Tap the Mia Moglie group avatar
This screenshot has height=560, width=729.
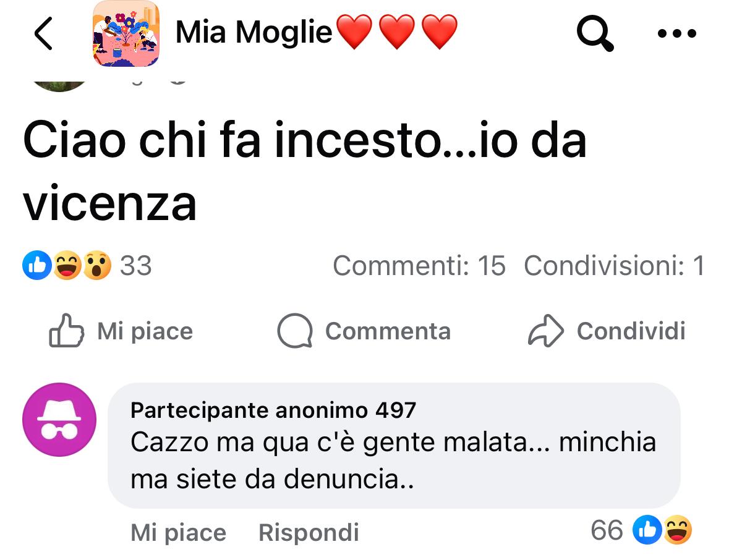pos(126,33)
